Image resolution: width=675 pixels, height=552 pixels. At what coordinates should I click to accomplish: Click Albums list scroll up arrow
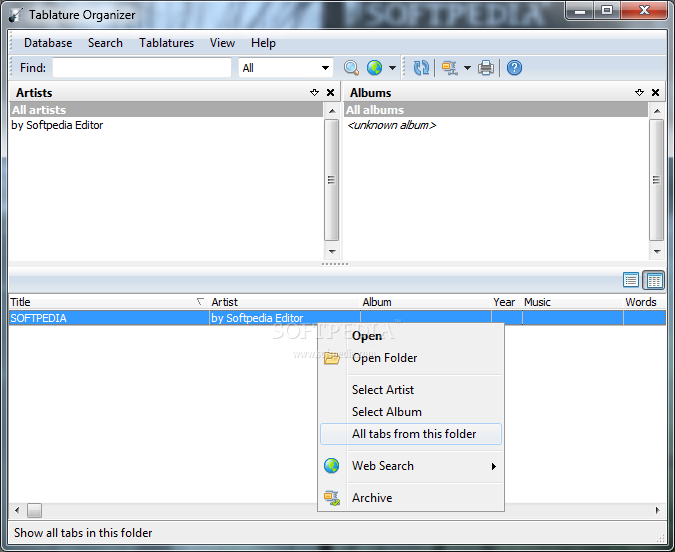[656, 111]
